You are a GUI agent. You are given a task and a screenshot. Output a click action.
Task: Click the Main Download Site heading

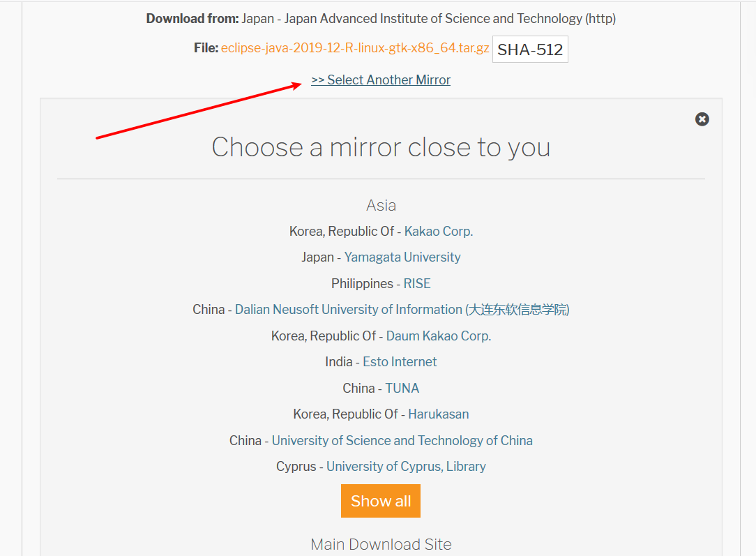381,544
